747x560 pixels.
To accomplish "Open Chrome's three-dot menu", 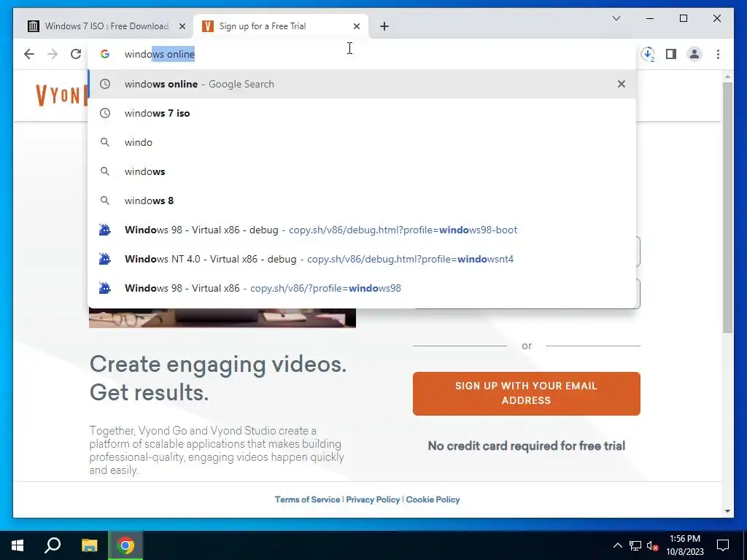I will 718,54.
